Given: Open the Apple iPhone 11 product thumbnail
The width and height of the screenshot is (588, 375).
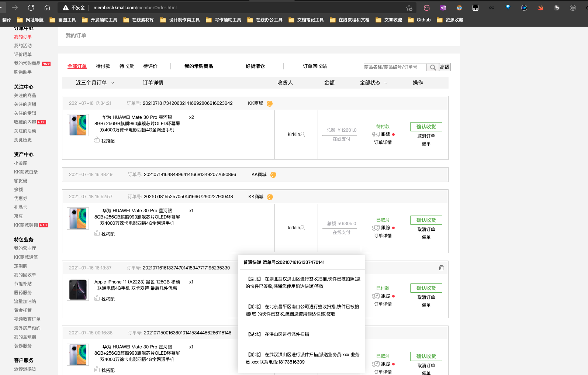Looking at the screenshot, I should [78, 290].
